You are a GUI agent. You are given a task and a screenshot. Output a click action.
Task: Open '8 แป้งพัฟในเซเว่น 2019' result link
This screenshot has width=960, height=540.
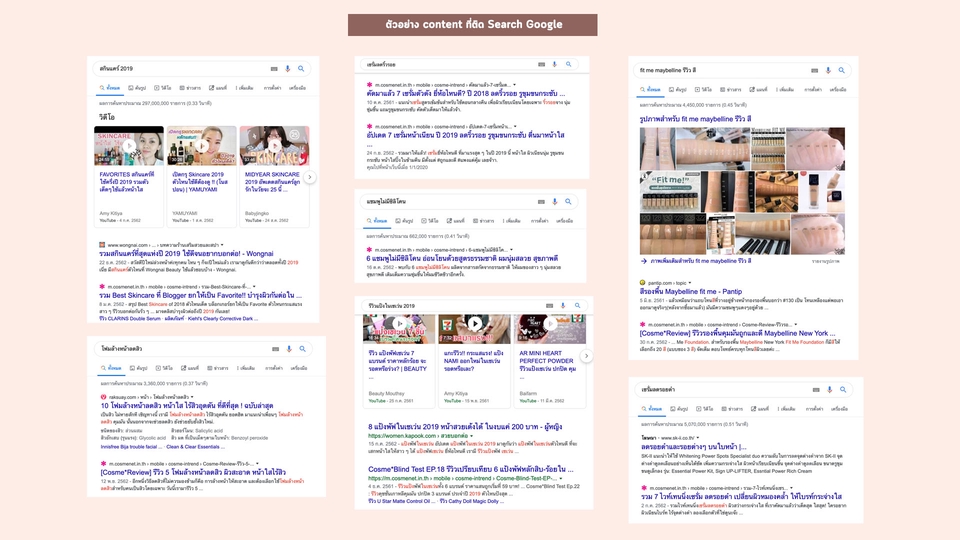(465, 426)
